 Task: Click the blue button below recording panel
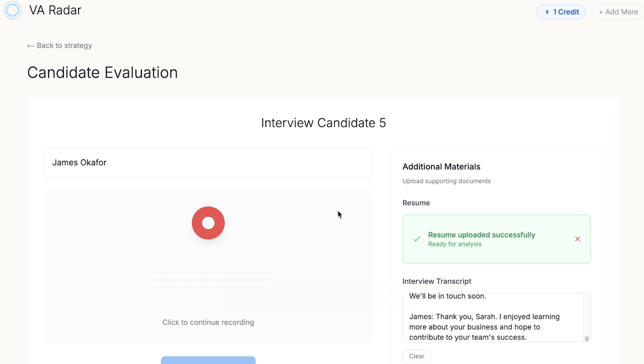208,360
